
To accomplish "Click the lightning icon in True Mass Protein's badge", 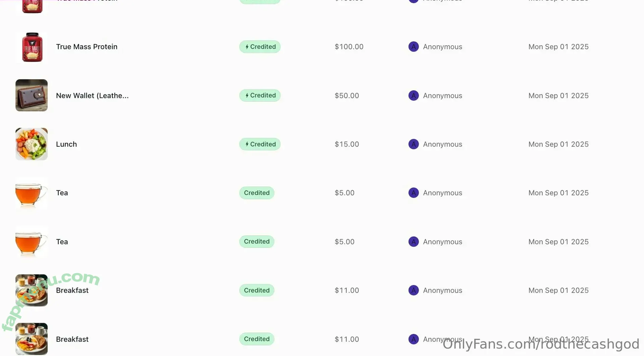I will click(x=247, y=47).
